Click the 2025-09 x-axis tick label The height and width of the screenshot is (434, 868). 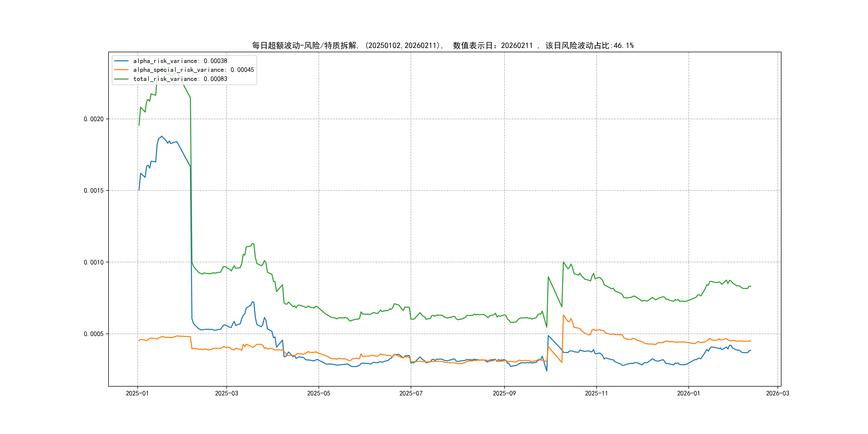[x=504, y=393]
